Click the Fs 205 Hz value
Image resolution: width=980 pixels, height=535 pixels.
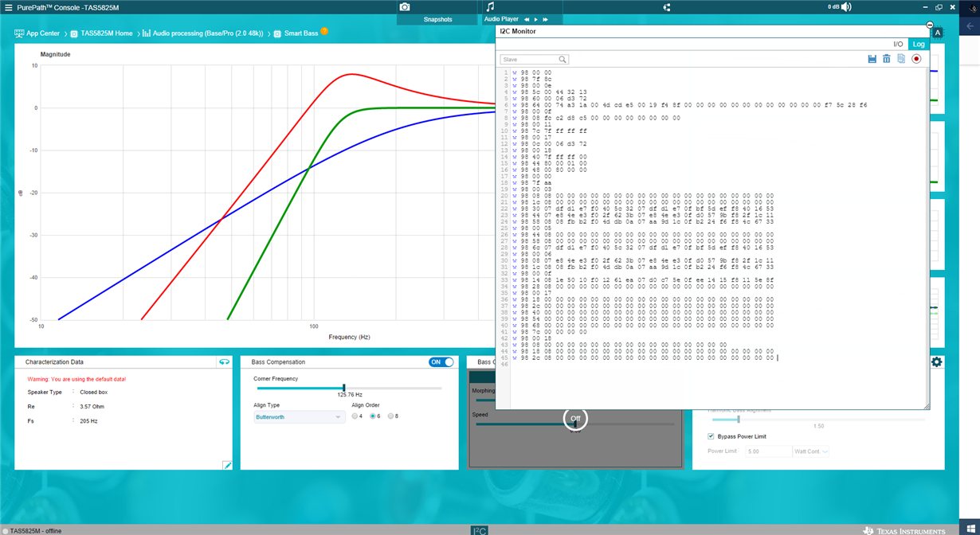tap(88, 421)
